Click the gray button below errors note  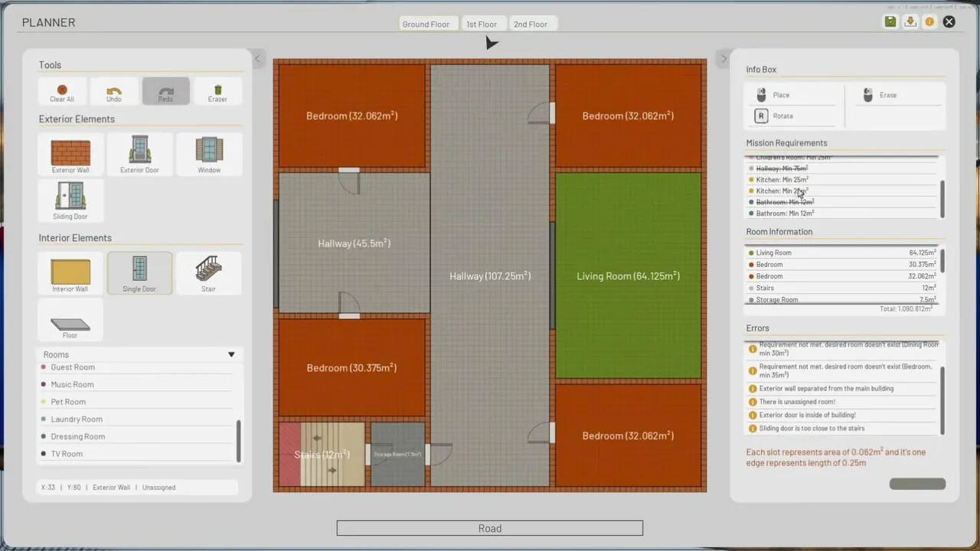tap(917, 484)
